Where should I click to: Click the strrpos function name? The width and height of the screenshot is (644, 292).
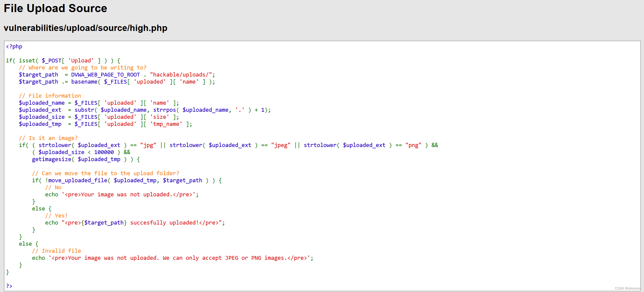[x=164, y=110]
